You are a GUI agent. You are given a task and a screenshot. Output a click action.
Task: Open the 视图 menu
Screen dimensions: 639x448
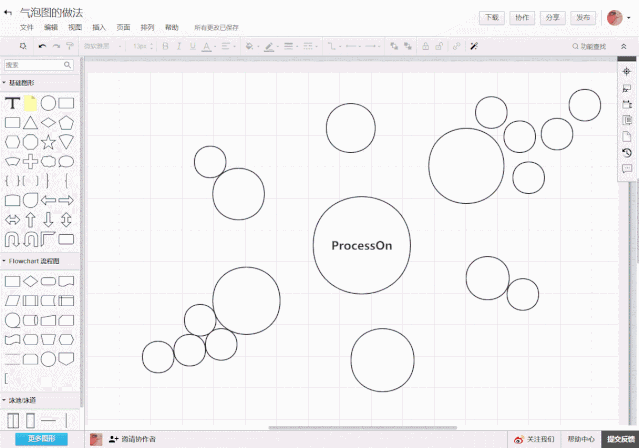[x=75, y=27]
